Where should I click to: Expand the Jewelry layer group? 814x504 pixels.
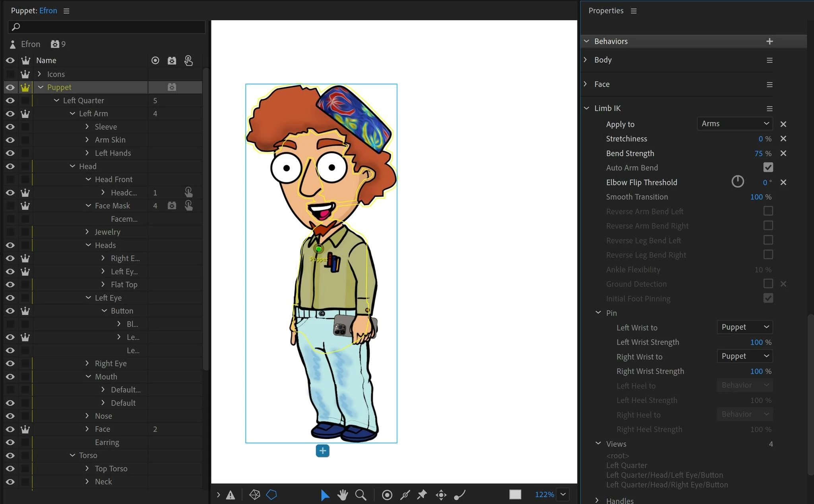point(87,232)
